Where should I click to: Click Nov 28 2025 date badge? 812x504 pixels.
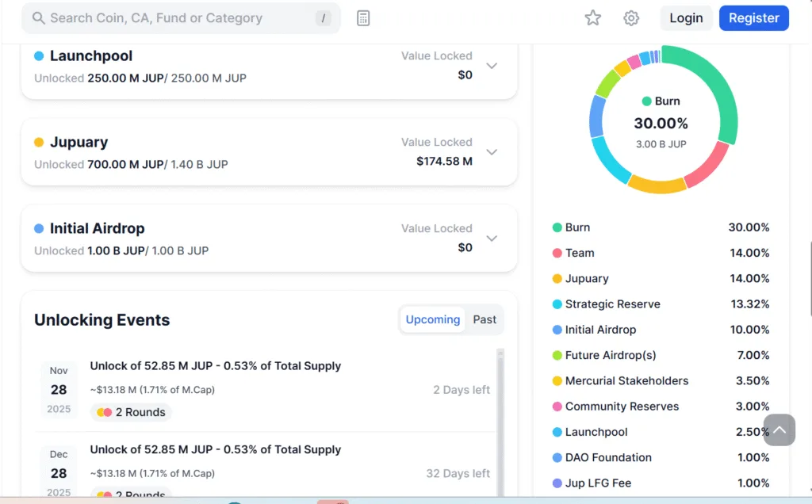pyautogui.click(x=59, y=390)
